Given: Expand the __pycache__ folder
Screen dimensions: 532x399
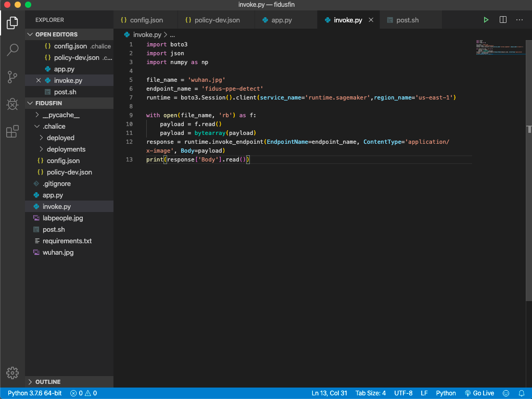Looking at the screenshot, I should [x=37, y=115].
